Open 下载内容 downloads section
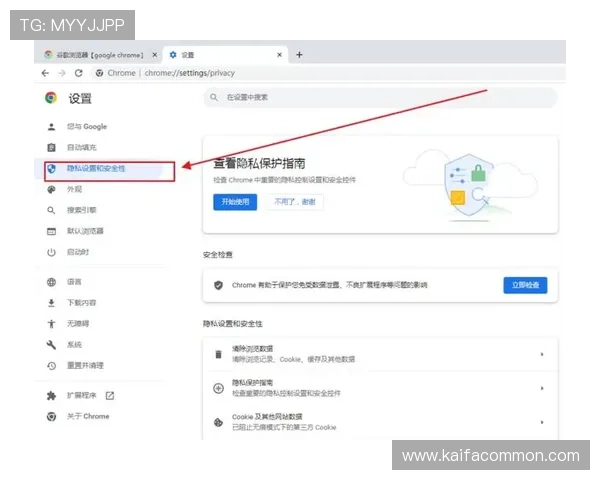The height and width of the screenshot is (480, 600). point(82,303)
